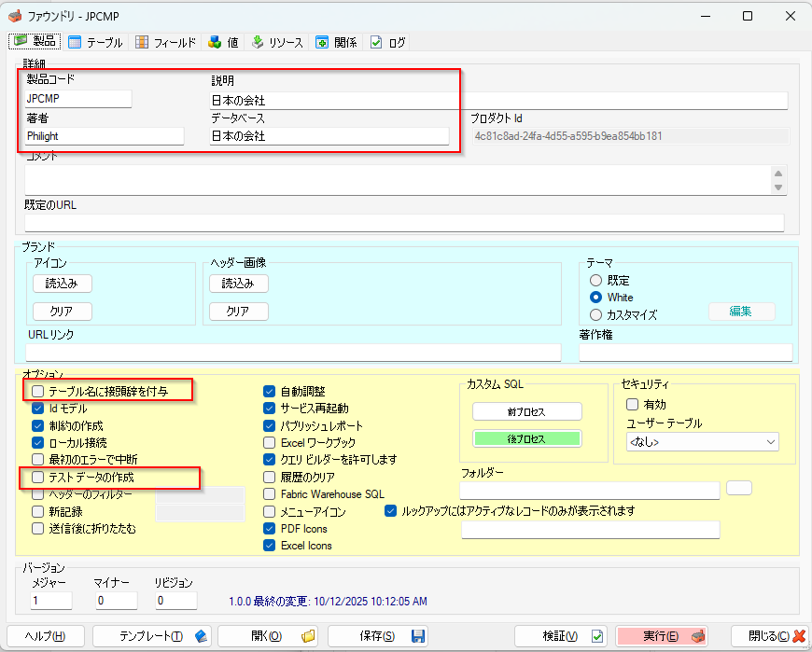The height and width of the screenshot is (652, 812).
Task: Open the ユーザー テーブル dropdown
Action: tap(702, 442)
